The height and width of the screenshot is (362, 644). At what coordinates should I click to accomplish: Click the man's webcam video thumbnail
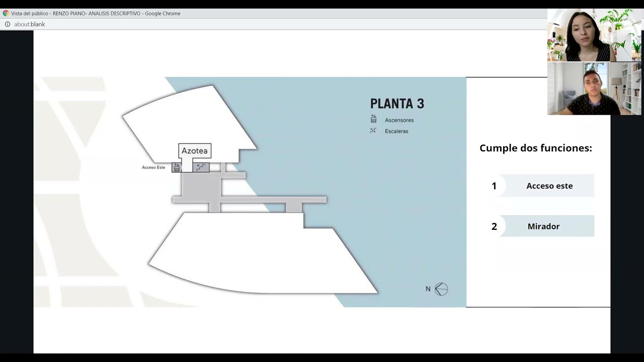(x=594, y=88)
